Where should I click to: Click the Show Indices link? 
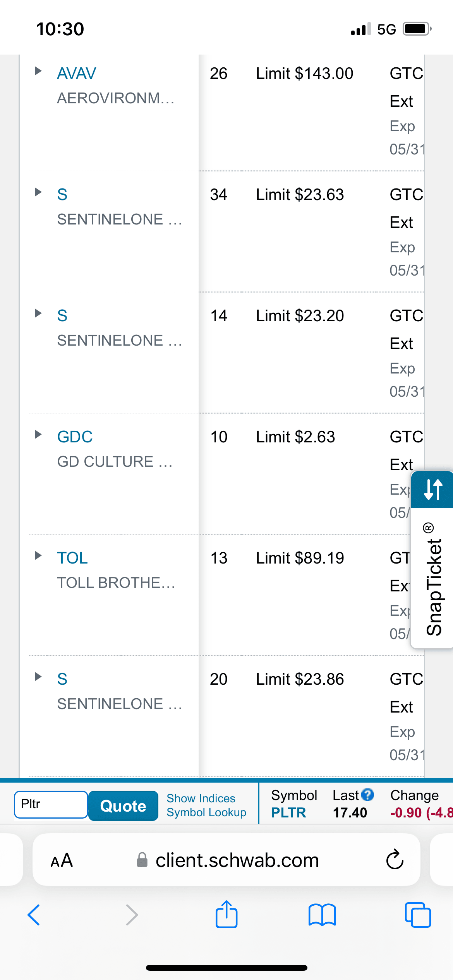[201, 798]
